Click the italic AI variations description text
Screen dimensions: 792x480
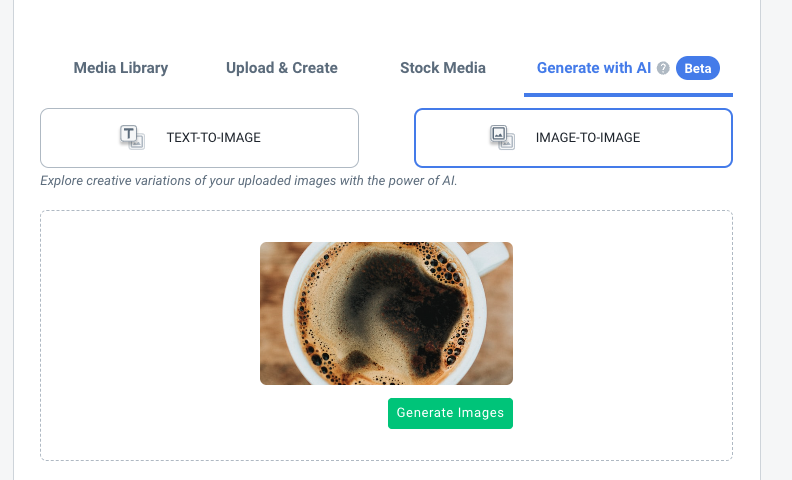click(x=249, y=180)
